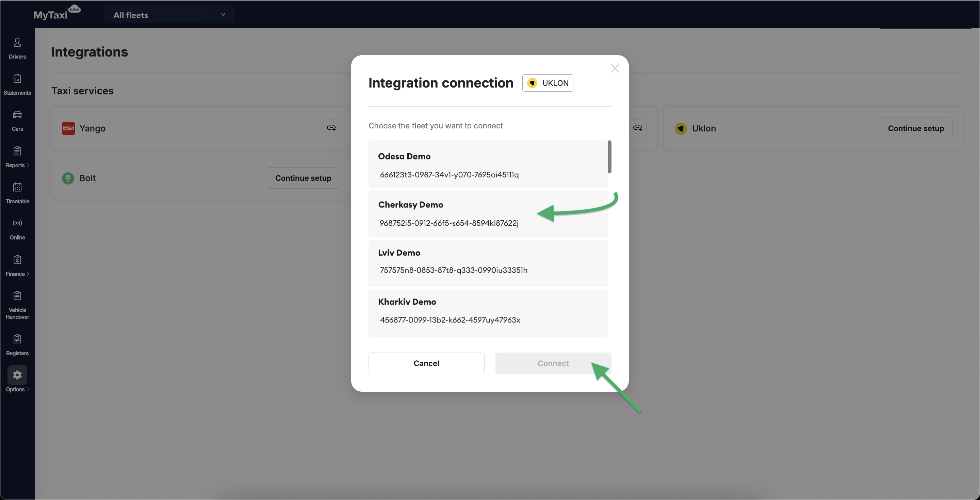Screen dimensions: 980x500
Task: Click the Uklon logo in the card
Action: tap(681, 128)
